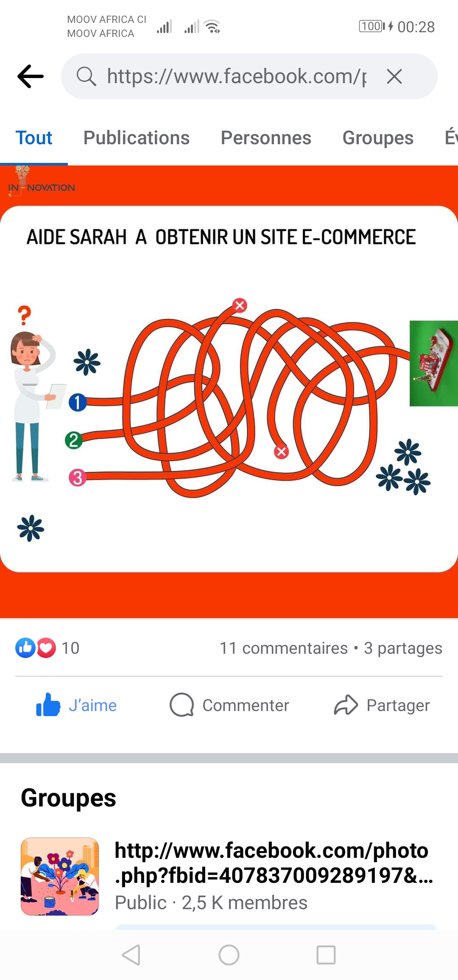458x980 pixels.
Task: Open the Publications tab
Action: point(137,138)
